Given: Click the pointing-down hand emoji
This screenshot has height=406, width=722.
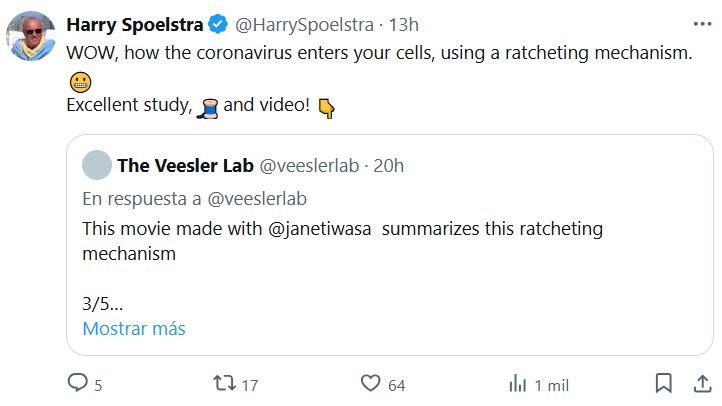Looking at the screenshot, I should click(326, 109).
